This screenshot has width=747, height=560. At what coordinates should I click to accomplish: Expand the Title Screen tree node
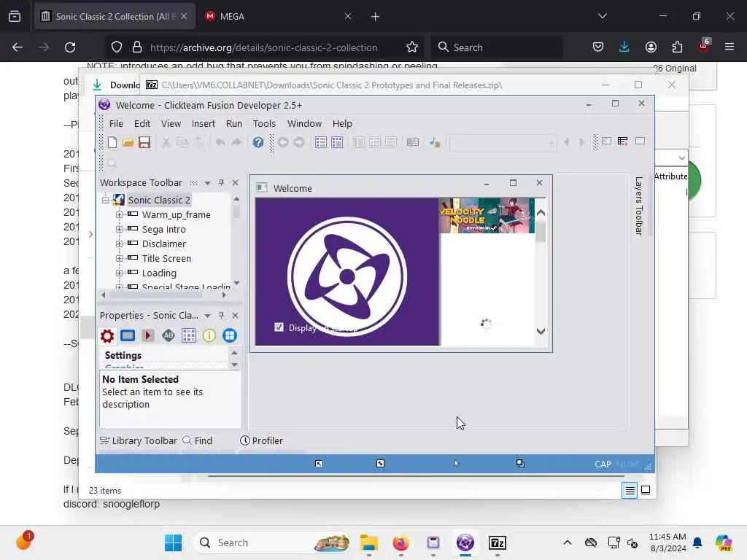(x=119, y=258)
